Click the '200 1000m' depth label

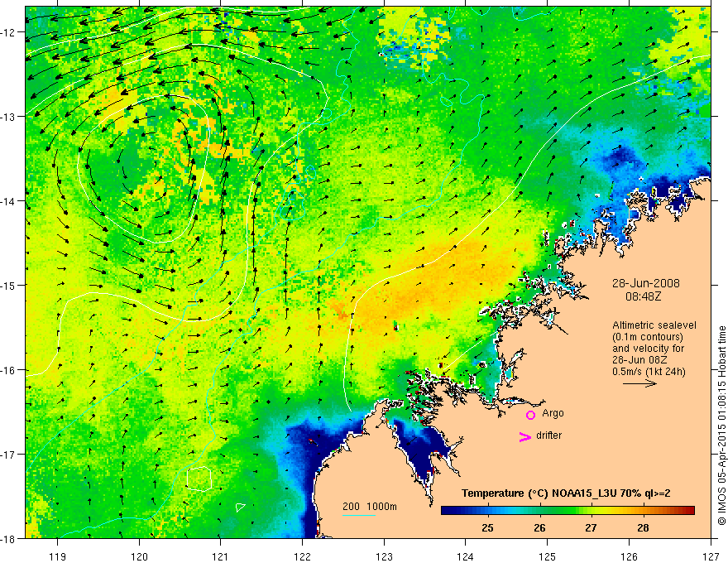click(370, 507)
